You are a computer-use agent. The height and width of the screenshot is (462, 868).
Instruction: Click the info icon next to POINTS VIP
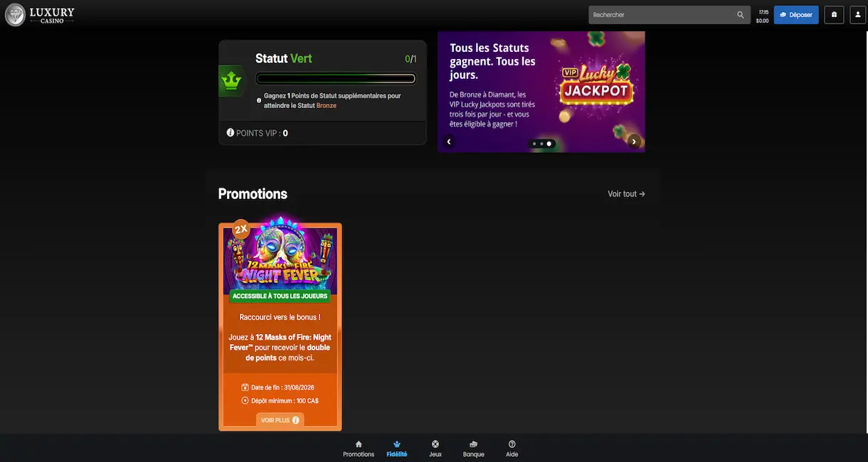click(x=231, y=133)
